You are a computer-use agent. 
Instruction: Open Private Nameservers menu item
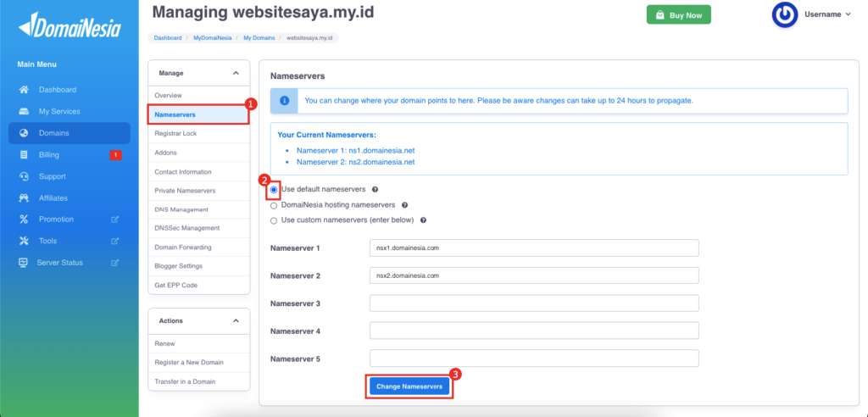198,191
